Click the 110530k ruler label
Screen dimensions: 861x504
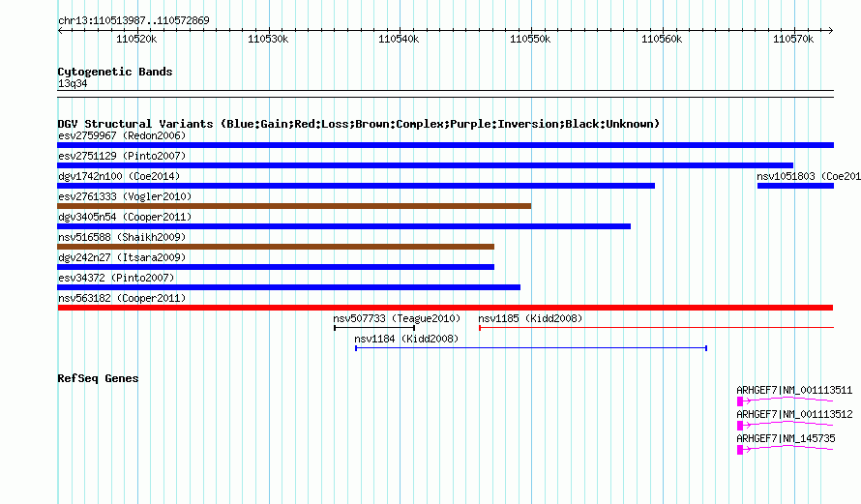[x=268, y=39]
